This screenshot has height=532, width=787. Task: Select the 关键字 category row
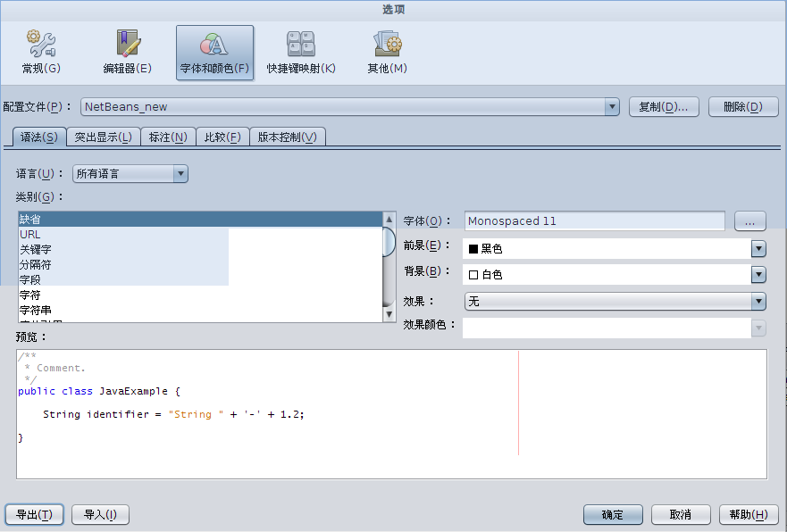(200, 249)
